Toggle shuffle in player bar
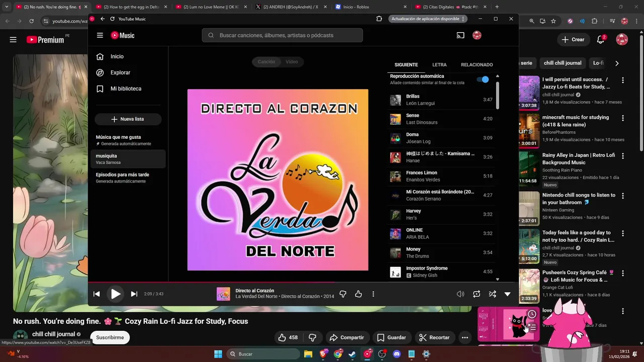The image size is (644, 362). [x=492, y=294]
